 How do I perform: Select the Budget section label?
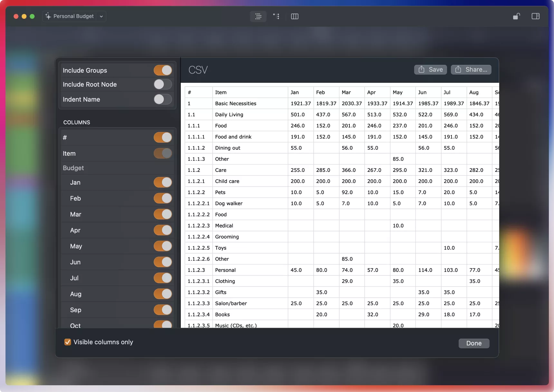pos(73,168)
